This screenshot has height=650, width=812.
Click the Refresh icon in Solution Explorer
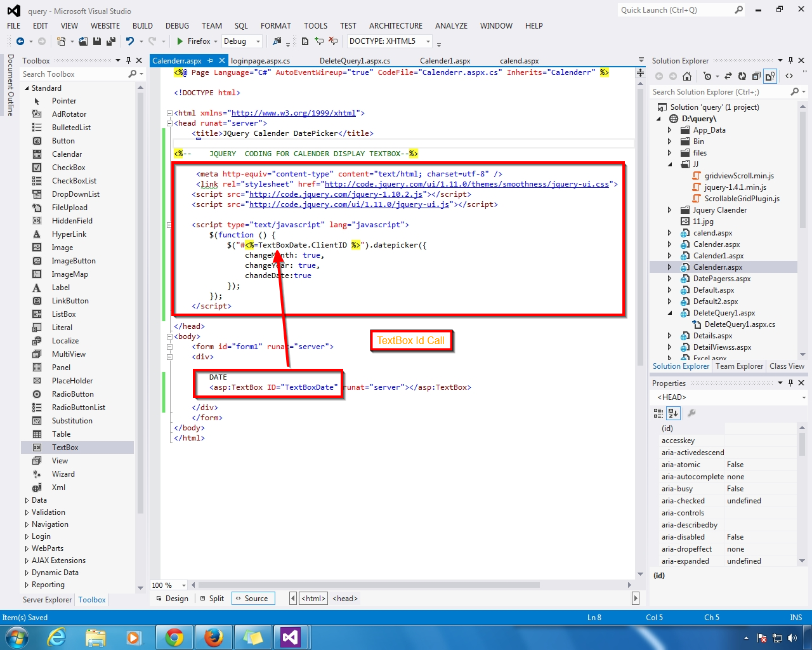tap(742, 76)
